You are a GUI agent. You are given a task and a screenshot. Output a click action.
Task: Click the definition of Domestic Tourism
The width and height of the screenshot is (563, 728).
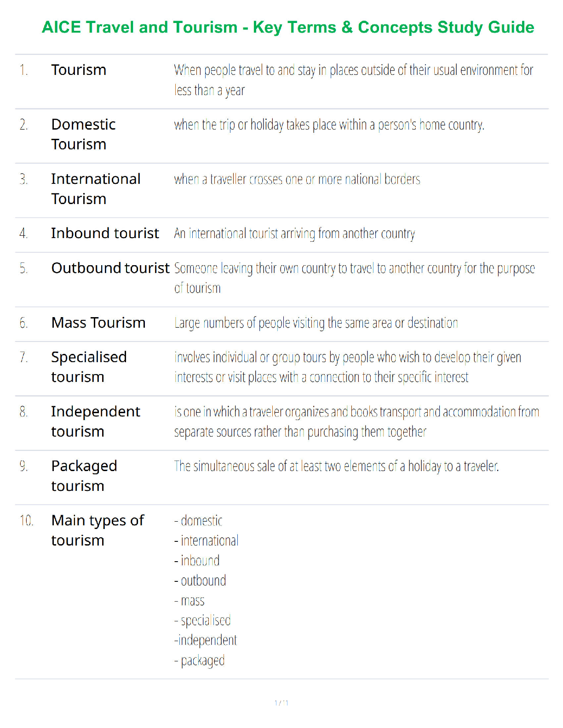[329, 125]
